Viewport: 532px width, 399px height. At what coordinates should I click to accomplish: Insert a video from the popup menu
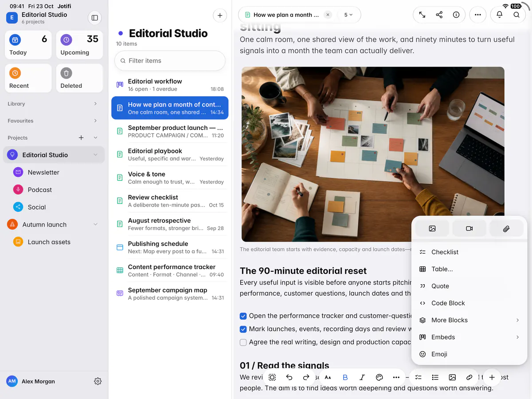pyautogui.click(x=469, y=229)
